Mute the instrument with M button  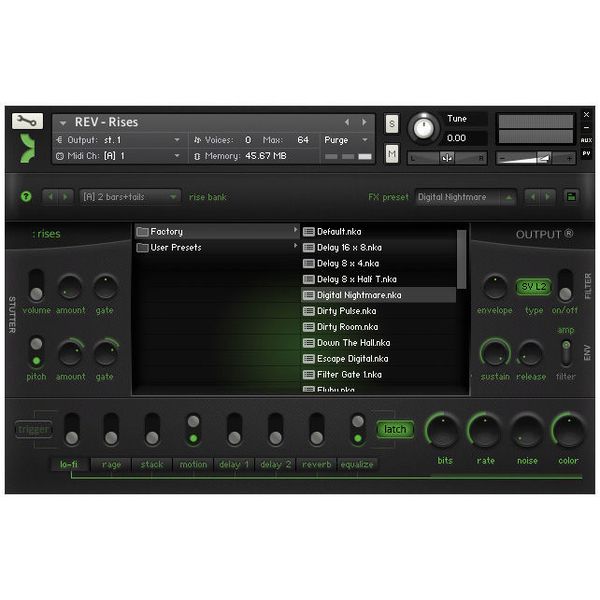click(391, 154)
